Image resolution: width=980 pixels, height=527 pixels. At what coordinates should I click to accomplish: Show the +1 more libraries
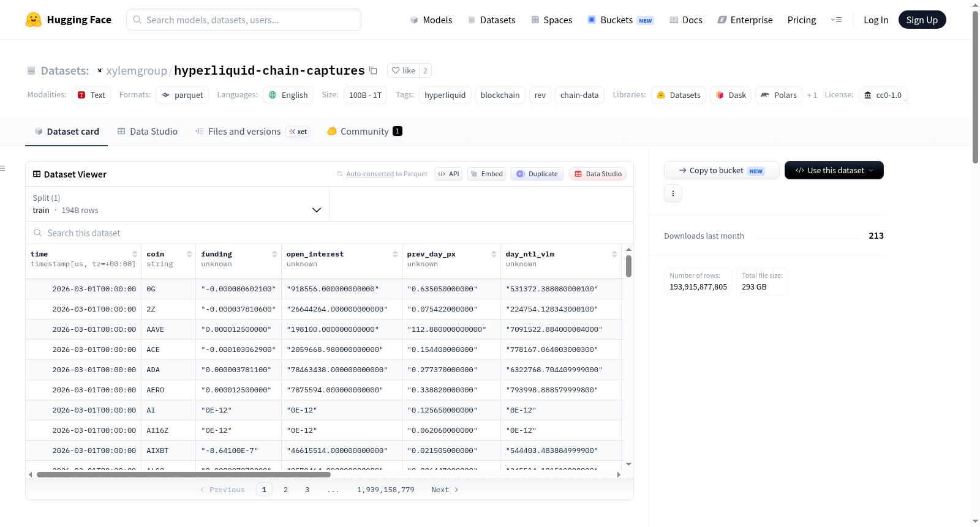(x=812, y=95)
